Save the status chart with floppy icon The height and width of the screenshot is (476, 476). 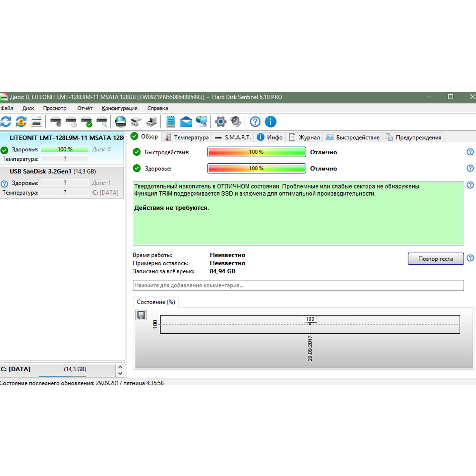(x=141, y=315)
